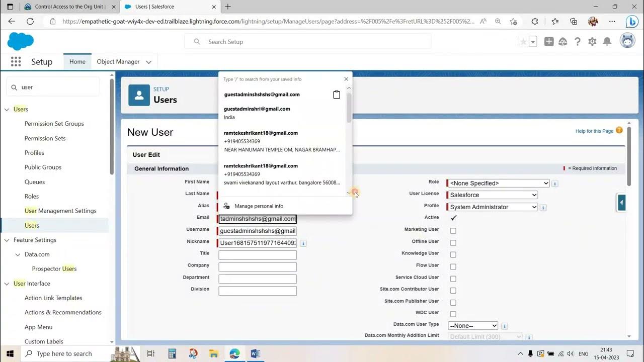
Task: Open browser Collections icon
Action: tap(574, 22)
